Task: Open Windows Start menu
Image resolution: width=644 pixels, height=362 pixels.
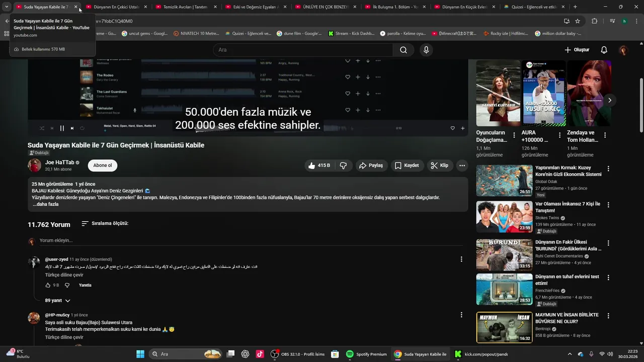Action: [140, 354]
